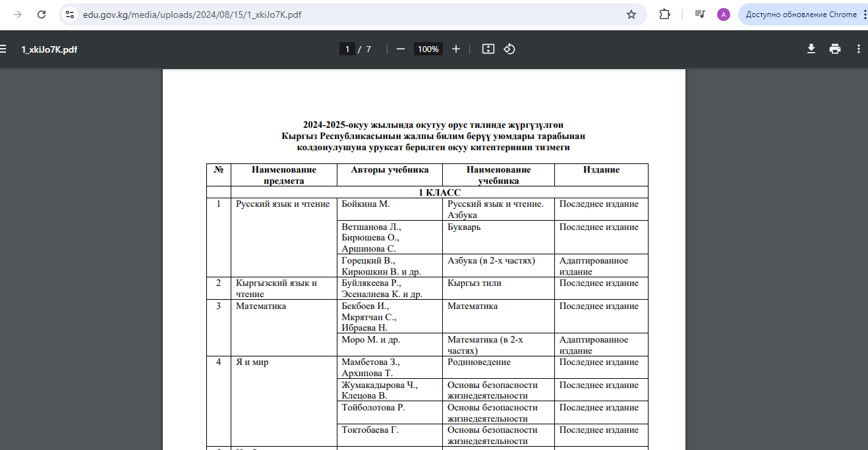Click the 100% zoom level field
868x450 pixels.
(428, 49)
